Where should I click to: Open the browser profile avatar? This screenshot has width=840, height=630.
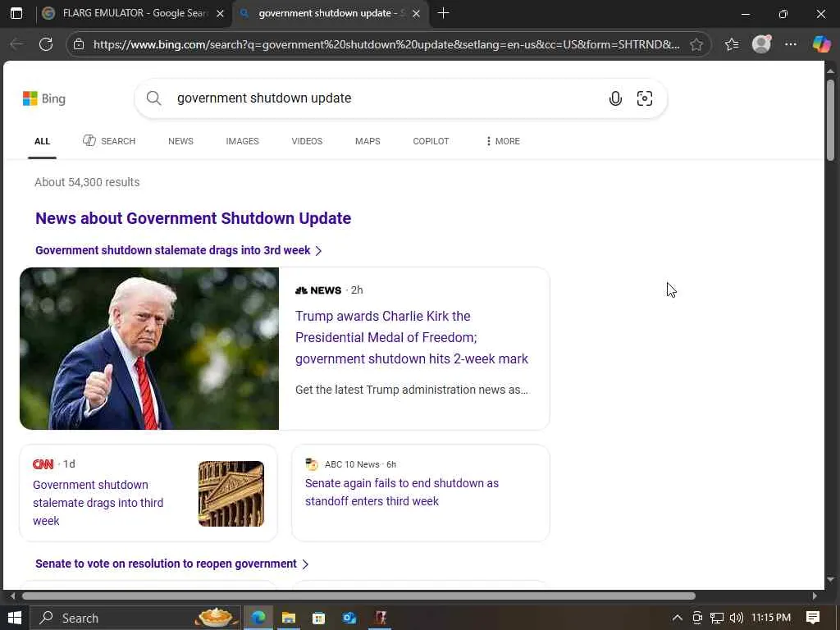pos(761,44)
